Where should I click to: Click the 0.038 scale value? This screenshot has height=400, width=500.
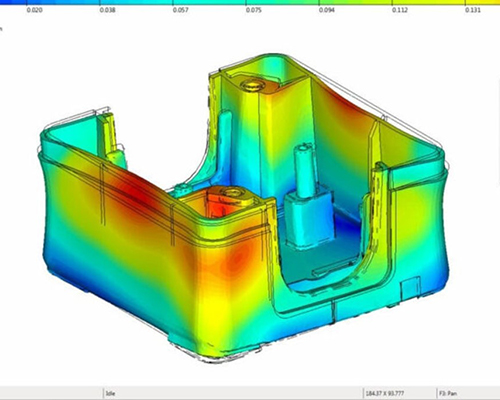click(107, 10)
